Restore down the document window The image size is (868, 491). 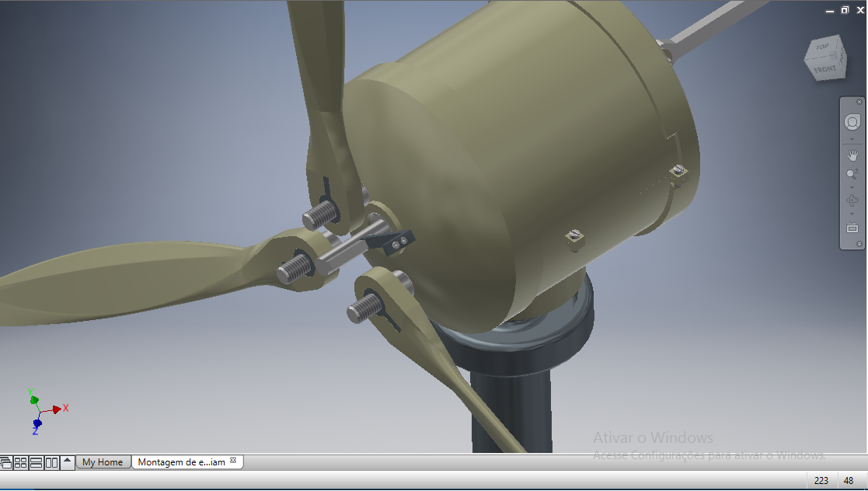click(845, 10)
